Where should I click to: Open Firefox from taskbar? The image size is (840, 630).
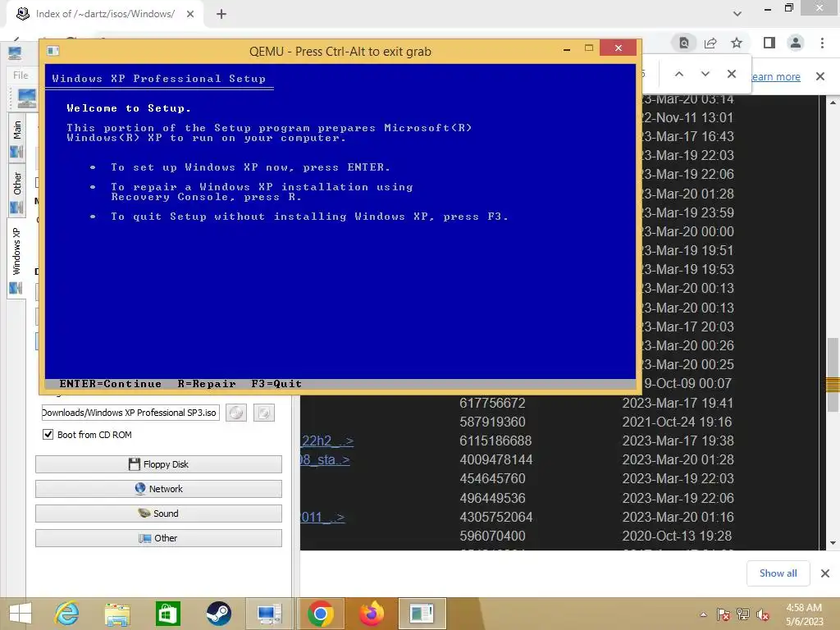pyautogui.click(x=372, y=614)
